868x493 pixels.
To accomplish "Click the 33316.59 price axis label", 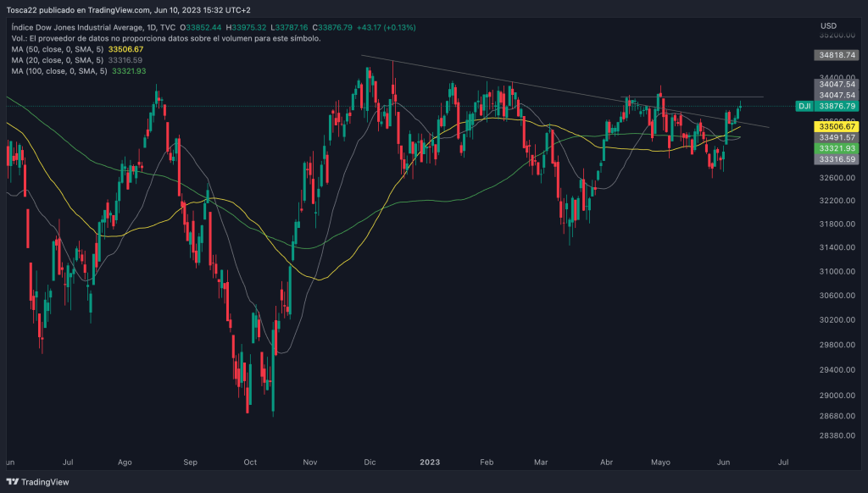I will (836, 158).
